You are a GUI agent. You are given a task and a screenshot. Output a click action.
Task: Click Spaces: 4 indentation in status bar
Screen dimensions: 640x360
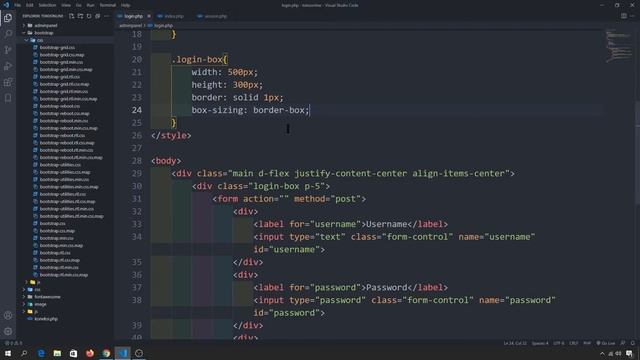(x=540, y=343)
